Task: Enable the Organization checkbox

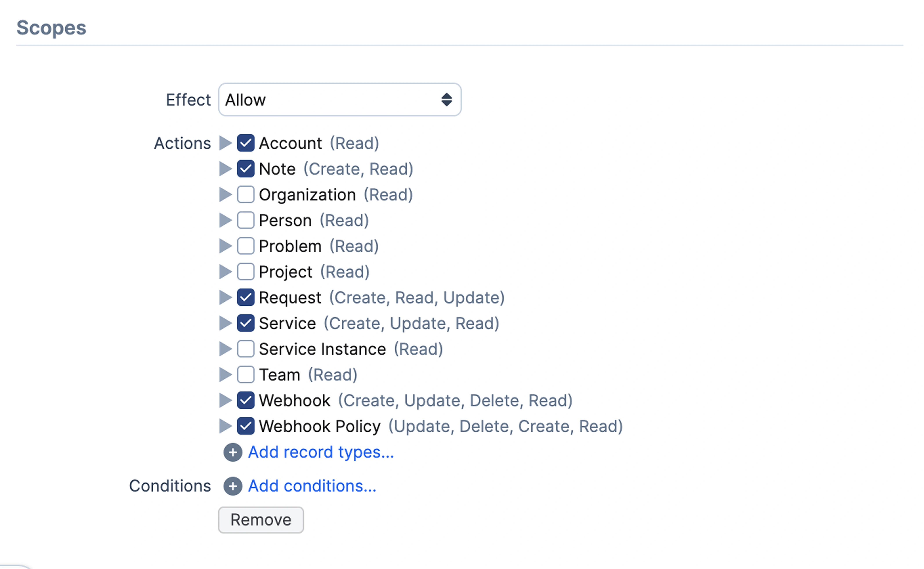Action: point(245,195)
